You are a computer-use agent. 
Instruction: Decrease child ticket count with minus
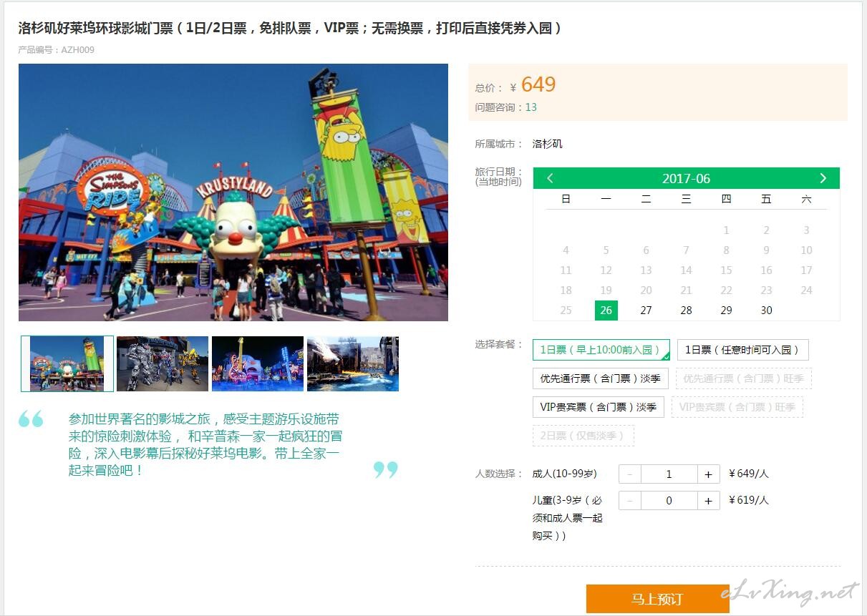[x=629, y=500]
